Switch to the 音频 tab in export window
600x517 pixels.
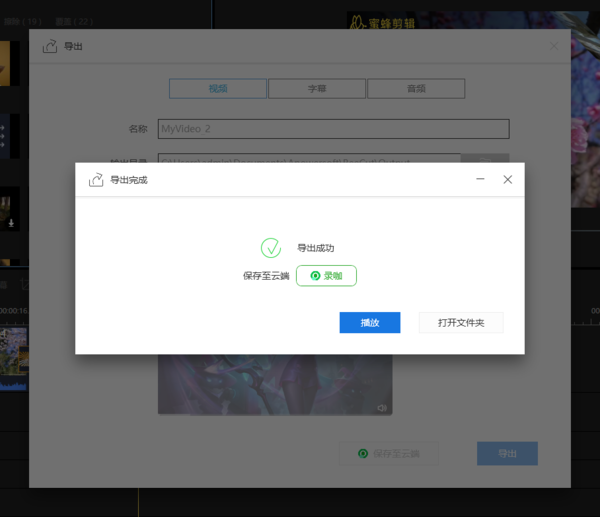416,89
